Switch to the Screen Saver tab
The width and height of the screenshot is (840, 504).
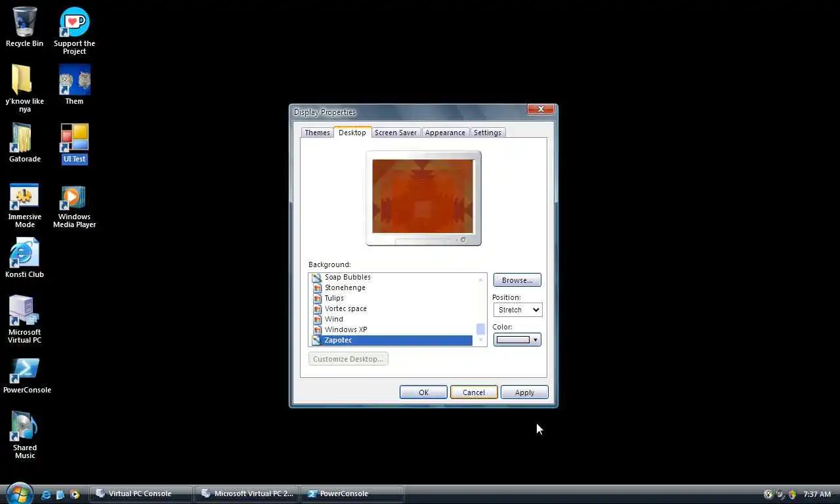coord(396,133)
